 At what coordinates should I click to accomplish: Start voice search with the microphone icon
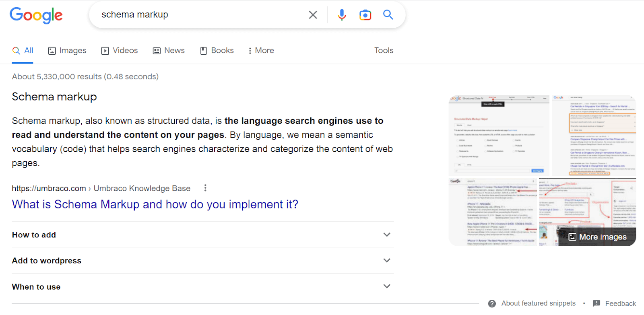342,15
